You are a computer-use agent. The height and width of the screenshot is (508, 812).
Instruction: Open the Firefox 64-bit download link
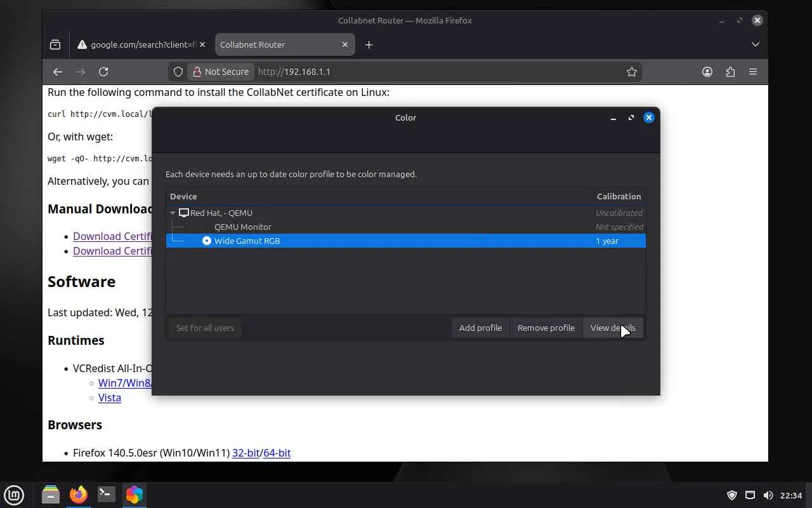277,453
